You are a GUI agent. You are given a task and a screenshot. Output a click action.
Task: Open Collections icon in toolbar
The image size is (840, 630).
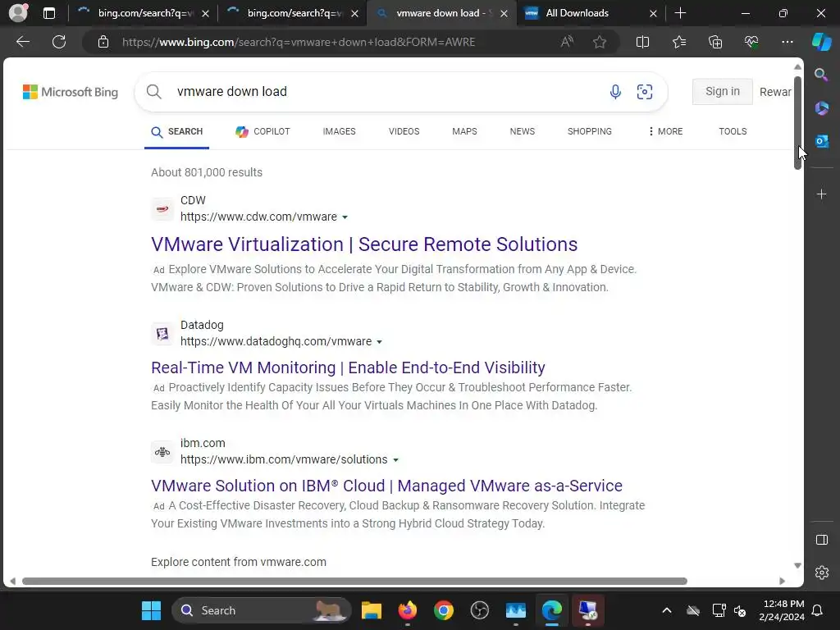(715, 42)
